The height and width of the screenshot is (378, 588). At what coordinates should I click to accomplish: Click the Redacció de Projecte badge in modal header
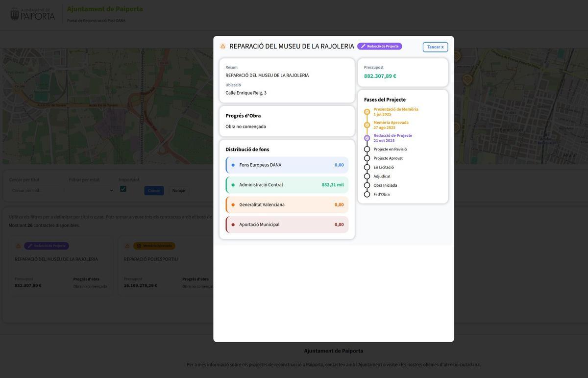point(380,46)
